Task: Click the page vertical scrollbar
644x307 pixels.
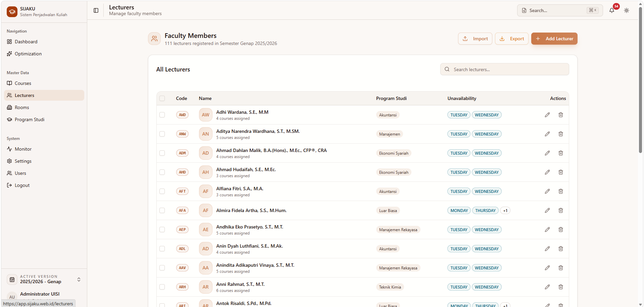Action: (640, 81)
